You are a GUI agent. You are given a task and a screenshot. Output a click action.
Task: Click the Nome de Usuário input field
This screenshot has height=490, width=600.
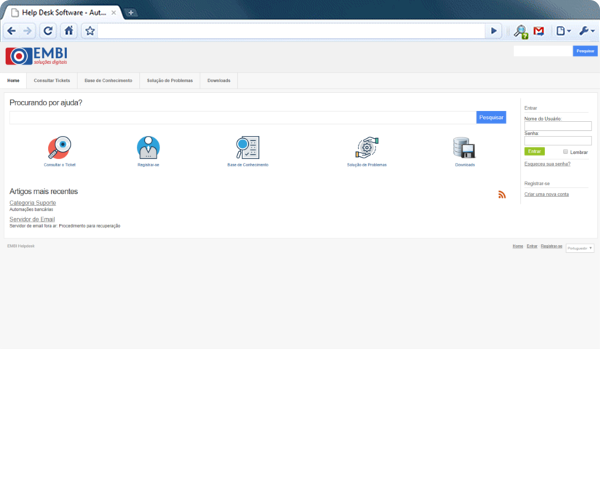557,126
